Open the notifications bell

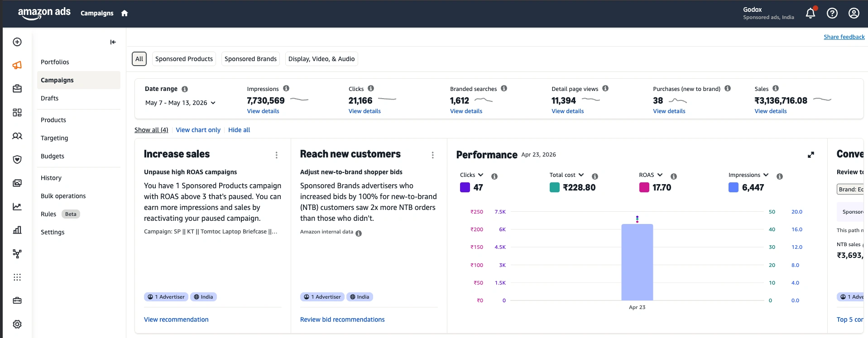810,13
